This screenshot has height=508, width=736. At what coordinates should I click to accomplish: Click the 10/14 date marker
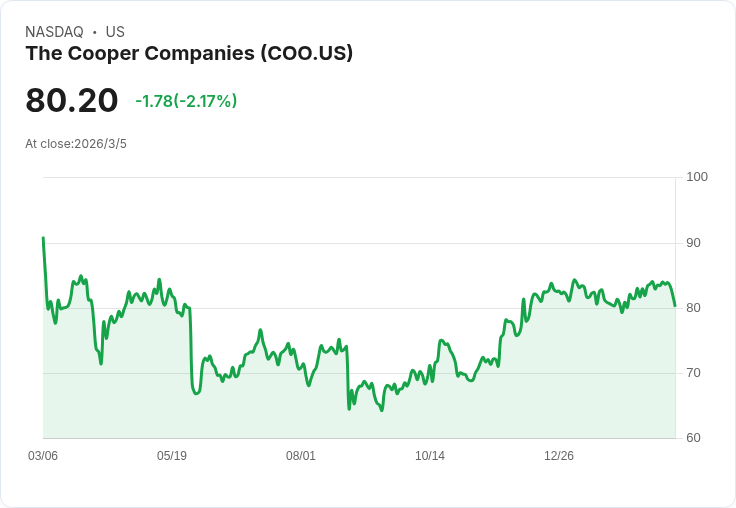(x=430, y=456)
